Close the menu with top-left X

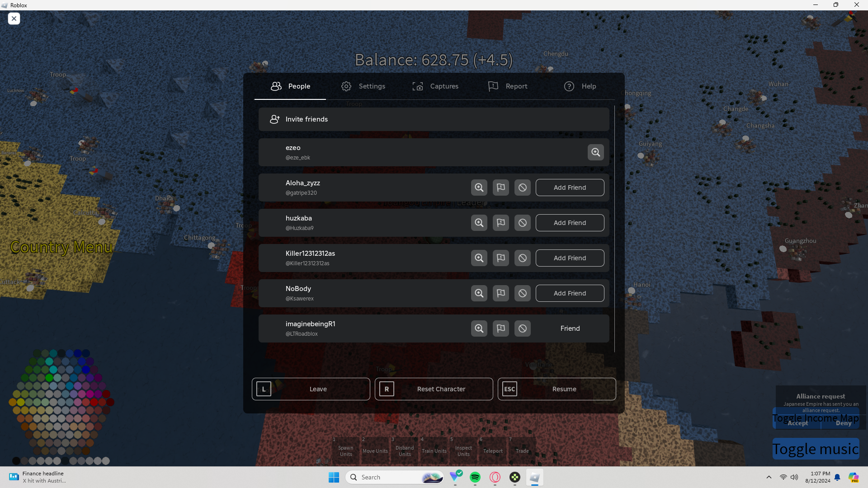(14, 19)
